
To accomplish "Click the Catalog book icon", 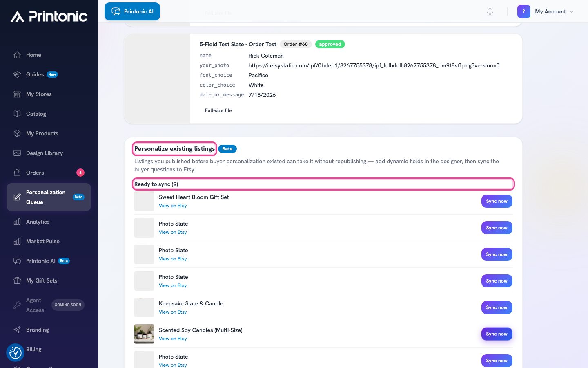I will 17,114.
